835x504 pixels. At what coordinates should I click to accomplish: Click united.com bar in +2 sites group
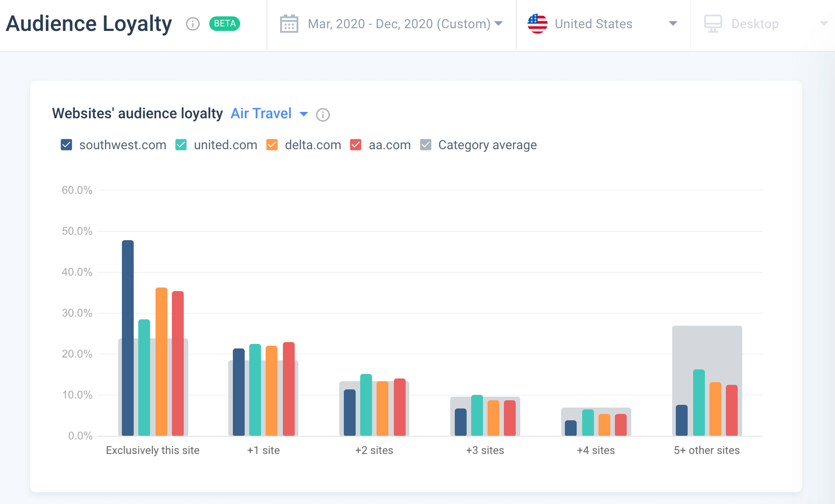(366, 405)
